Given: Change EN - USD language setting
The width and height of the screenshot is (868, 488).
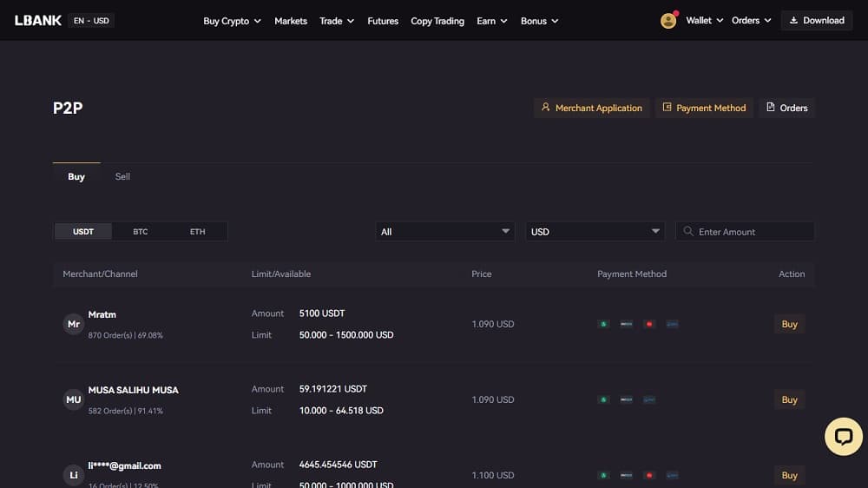Looking at the screenshot, I should click(91, 21).
